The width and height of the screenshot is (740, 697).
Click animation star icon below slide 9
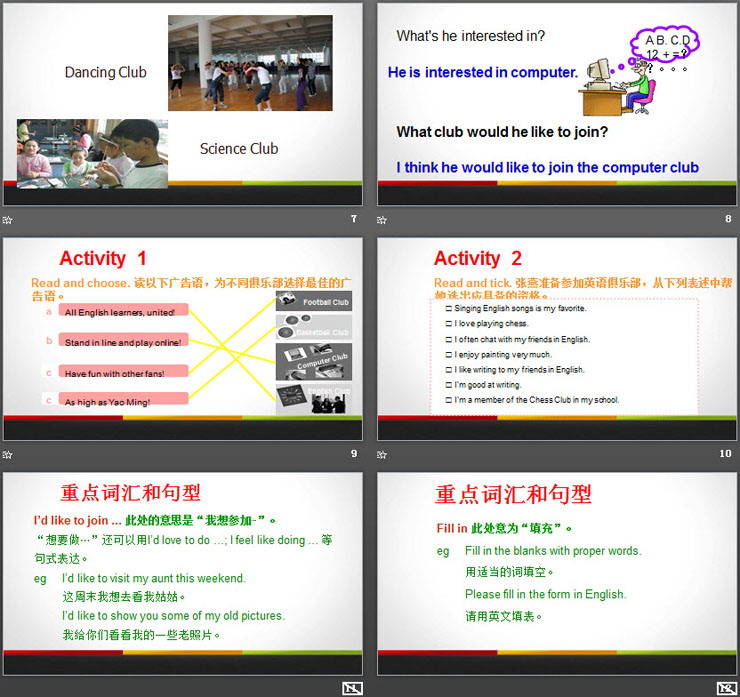(8, 454)
